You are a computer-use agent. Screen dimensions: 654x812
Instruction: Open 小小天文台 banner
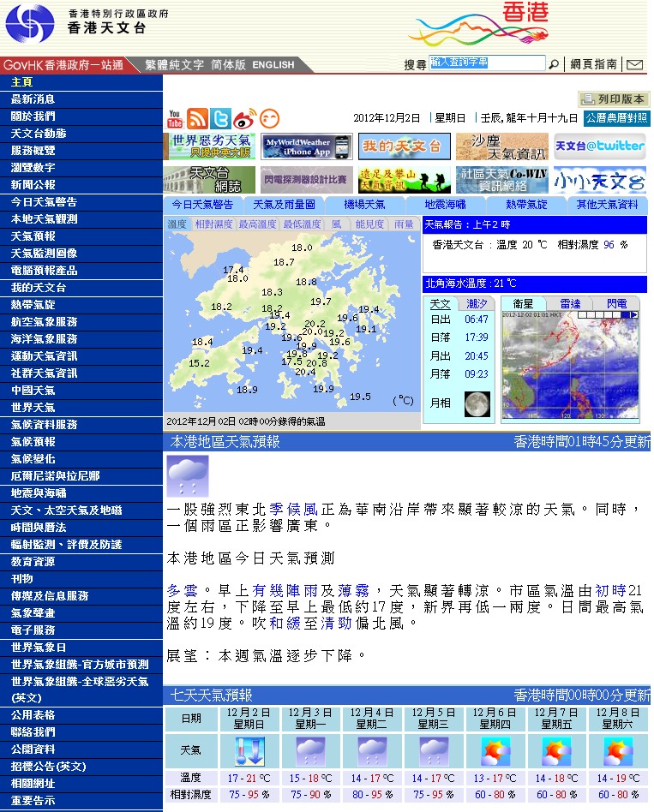[x=600, y=180]
